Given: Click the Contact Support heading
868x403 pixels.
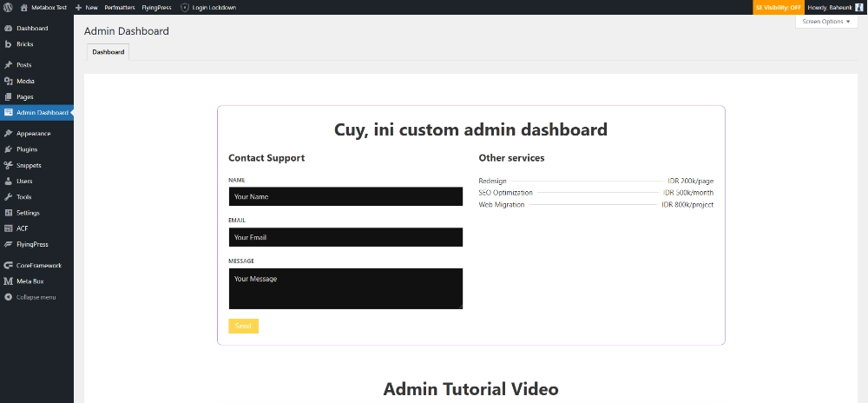Looking at the screenshot, I should pos(266,158).
